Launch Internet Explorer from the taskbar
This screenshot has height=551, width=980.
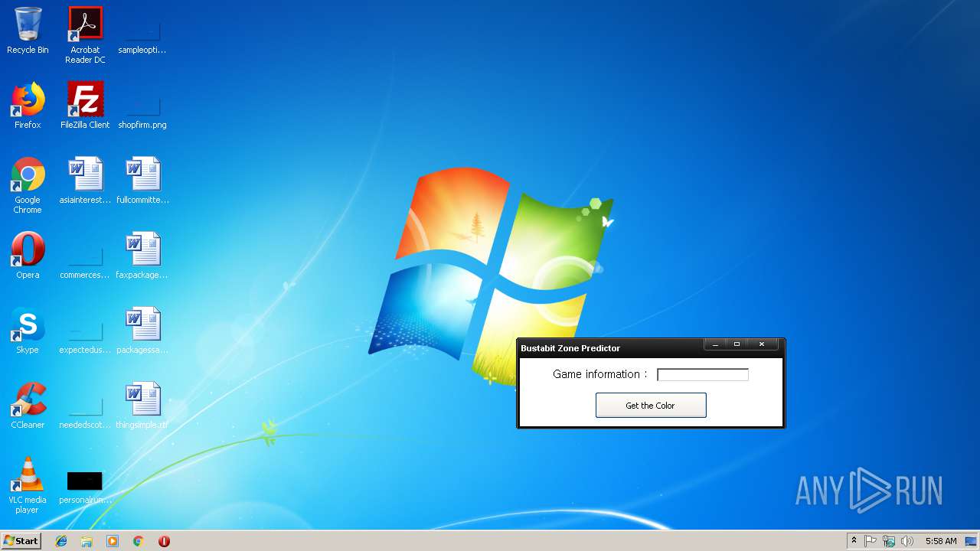61,541
